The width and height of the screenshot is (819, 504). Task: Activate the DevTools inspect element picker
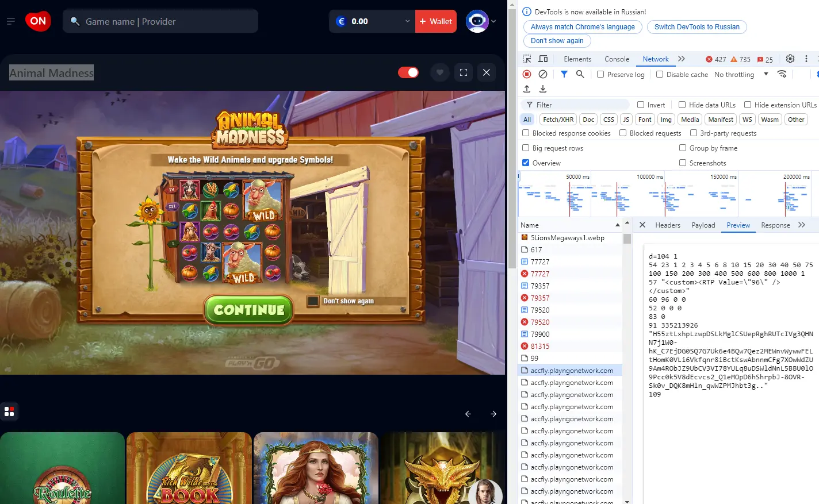527,59
